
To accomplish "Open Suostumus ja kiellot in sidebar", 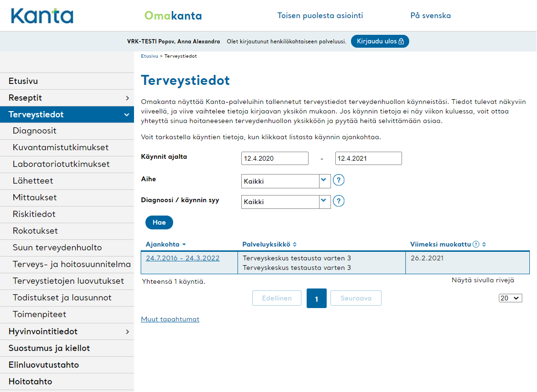I will click(67, 348).
